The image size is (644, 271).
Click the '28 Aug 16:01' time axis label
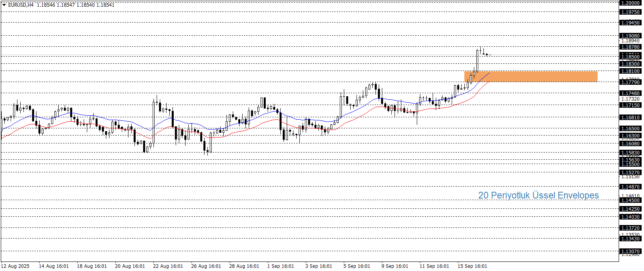click(x=244, y=266)
